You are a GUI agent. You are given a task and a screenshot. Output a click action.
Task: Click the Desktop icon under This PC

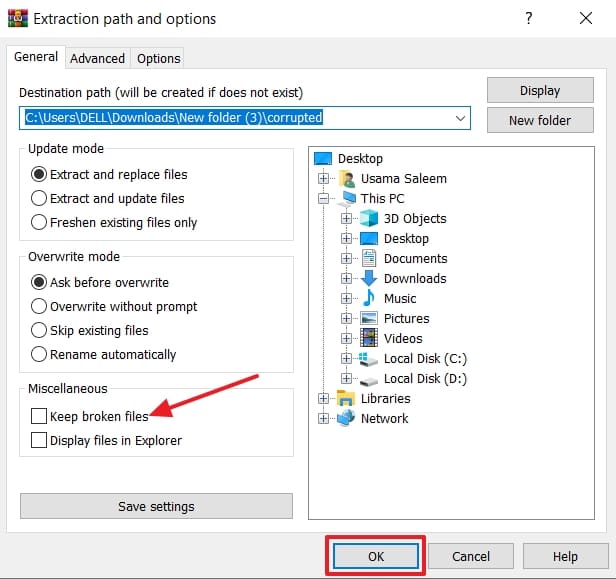point(369,238)
